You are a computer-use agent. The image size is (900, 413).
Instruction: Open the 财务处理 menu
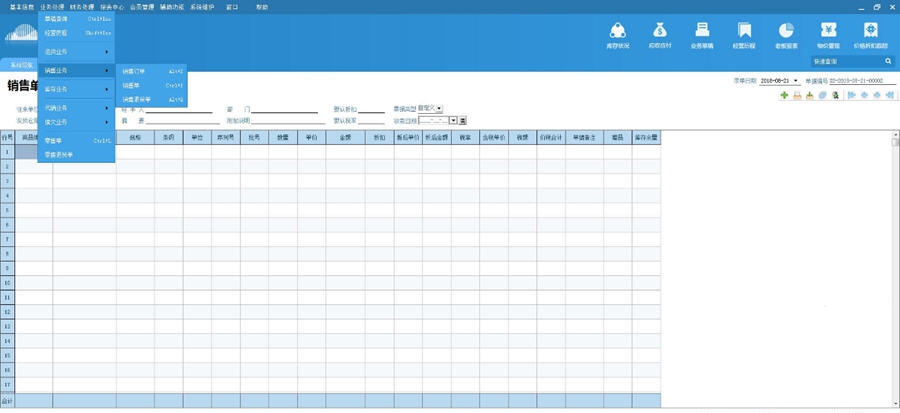[82, 6]
